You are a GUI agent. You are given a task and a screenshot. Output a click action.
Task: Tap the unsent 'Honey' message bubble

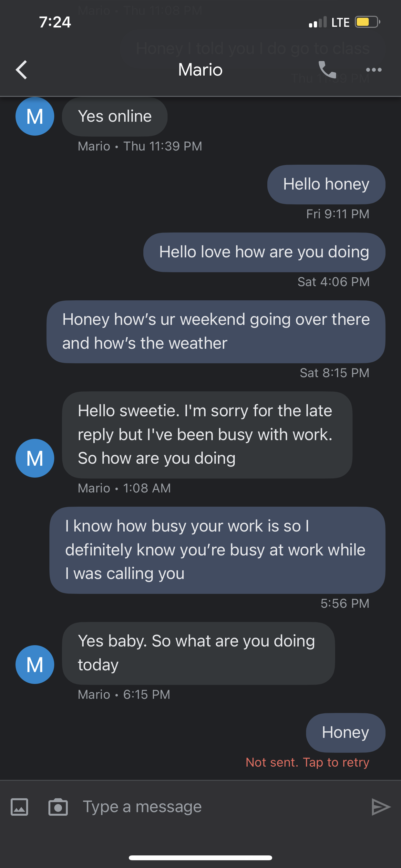(345, 732)
